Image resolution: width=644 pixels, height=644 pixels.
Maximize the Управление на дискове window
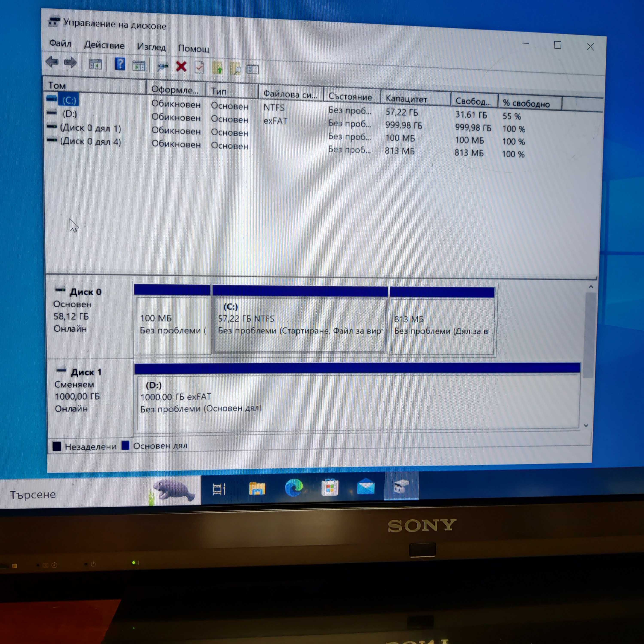point(557,45)
